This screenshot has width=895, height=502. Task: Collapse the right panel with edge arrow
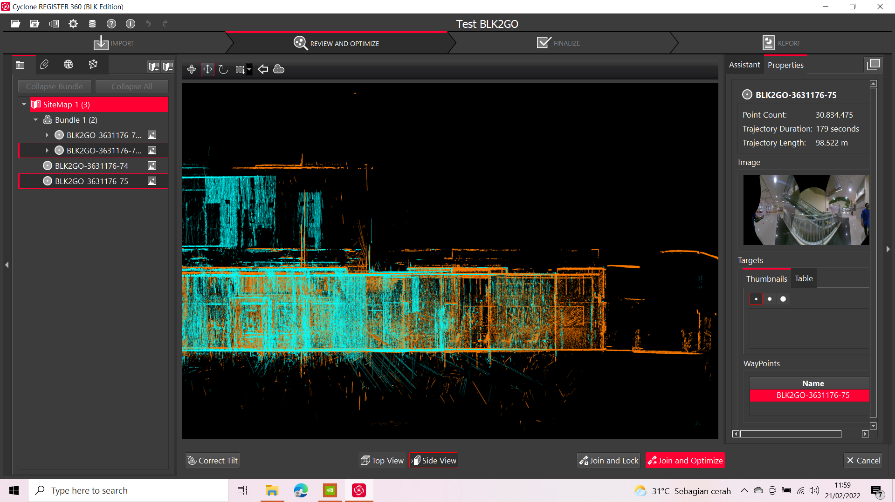(x=888, y=249)
